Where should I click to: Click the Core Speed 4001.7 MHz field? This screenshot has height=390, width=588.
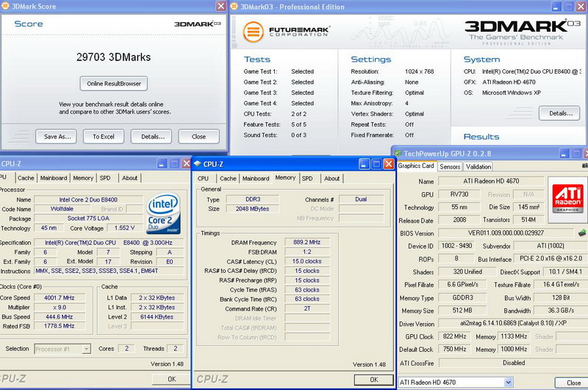[x=60, y=298]
